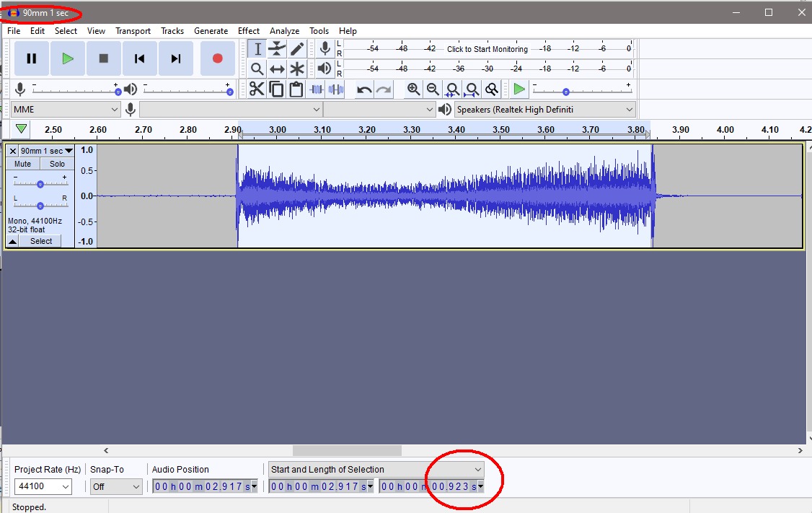Click the Copy icon in edit toolbar
The image size is (812, 513).
point(276,89)
